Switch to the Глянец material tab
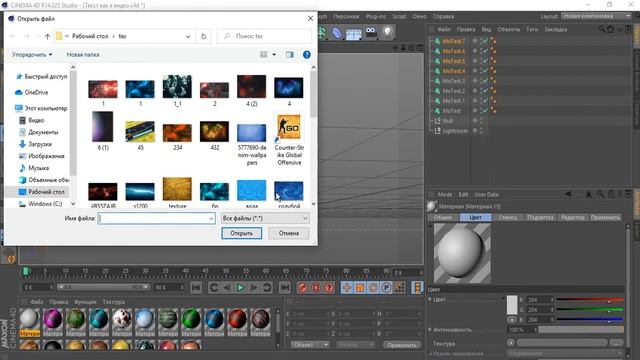The image size is (640, 360). click(508, 218)
